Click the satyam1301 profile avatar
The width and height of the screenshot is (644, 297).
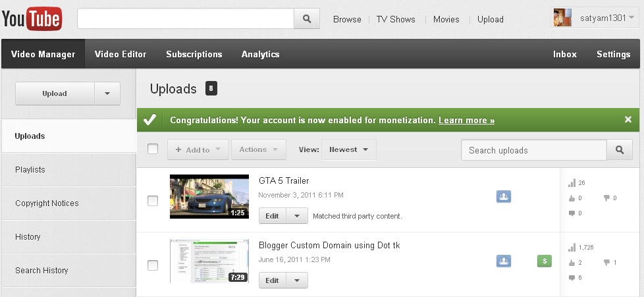(562, 18)
